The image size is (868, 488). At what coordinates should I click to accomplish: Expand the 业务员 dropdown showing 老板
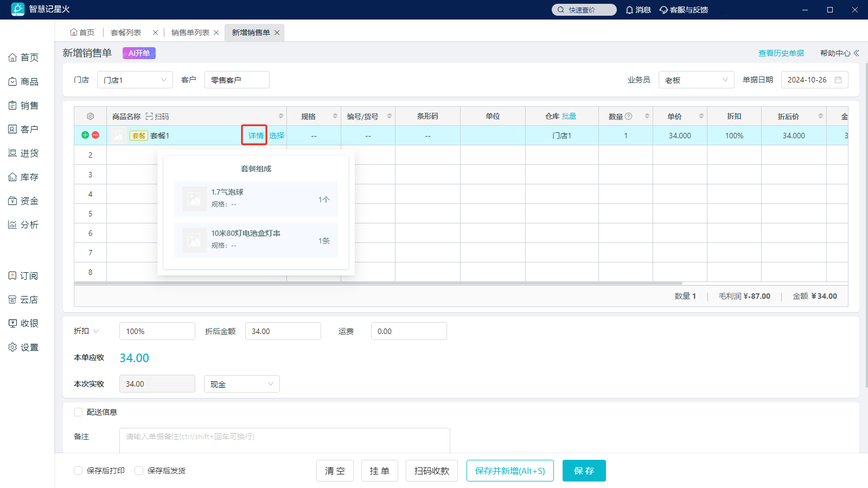[697, 80]
